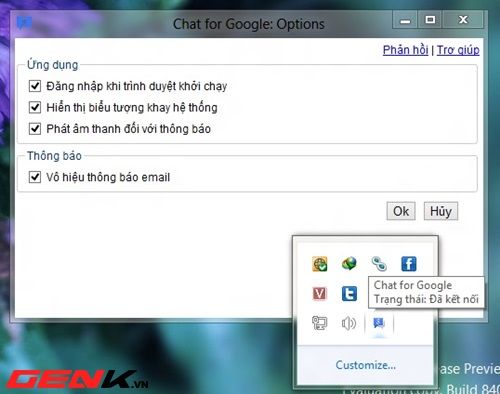
Task: Open the Trợ giúp help link
Action: click(x=458, y=50)
